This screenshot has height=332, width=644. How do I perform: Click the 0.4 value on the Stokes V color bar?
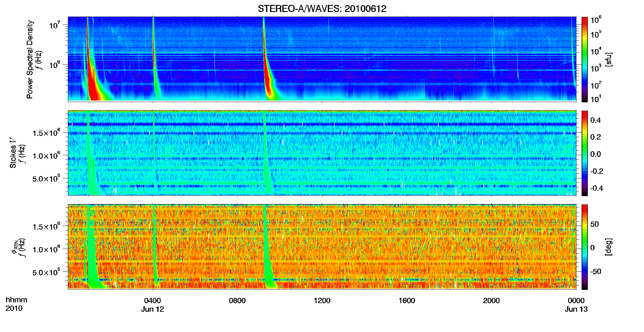pos(595,120)
